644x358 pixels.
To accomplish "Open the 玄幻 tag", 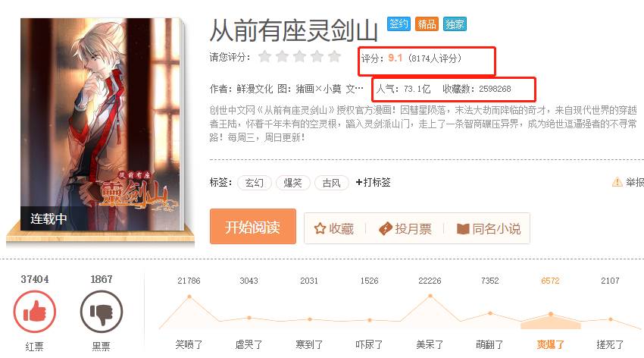I will (x=255, y=183).
